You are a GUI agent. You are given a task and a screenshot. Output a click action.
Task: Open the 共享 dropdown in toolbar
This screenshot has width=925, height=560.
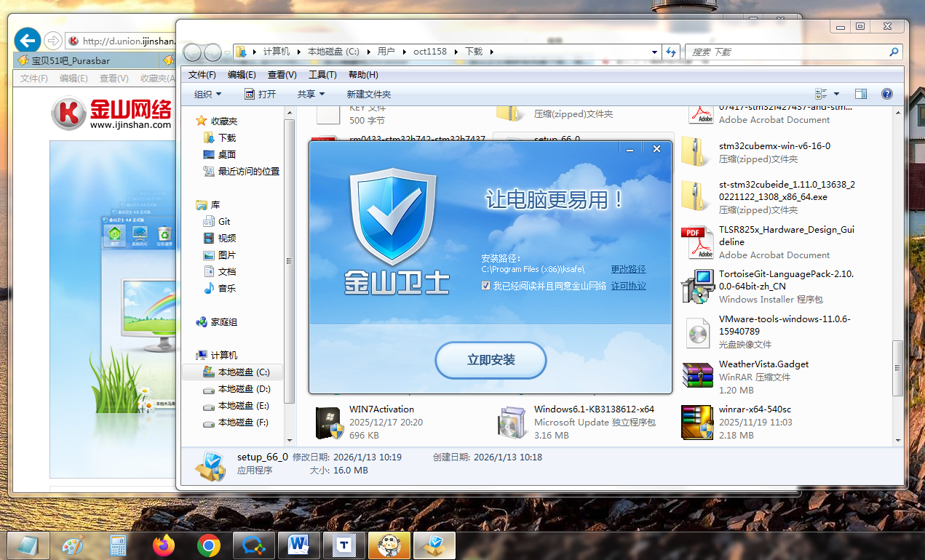[311, 94]
